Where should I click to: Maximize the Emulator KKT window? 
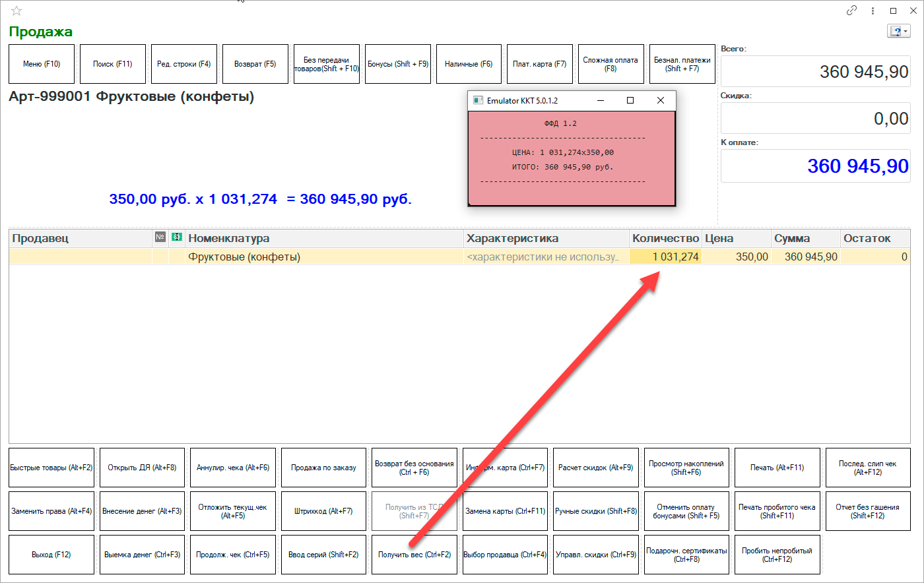(630, 100)
